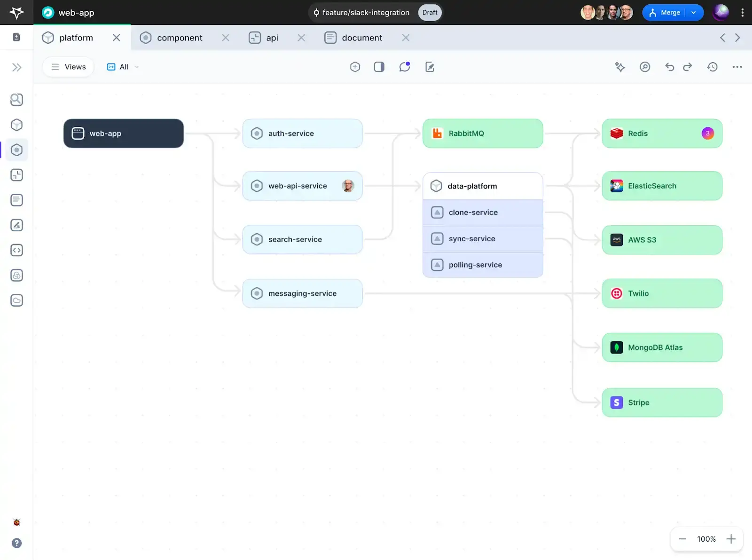Switch to the component tab
The height and width of the screenshot is (560, 752).
tap(179, 38)
